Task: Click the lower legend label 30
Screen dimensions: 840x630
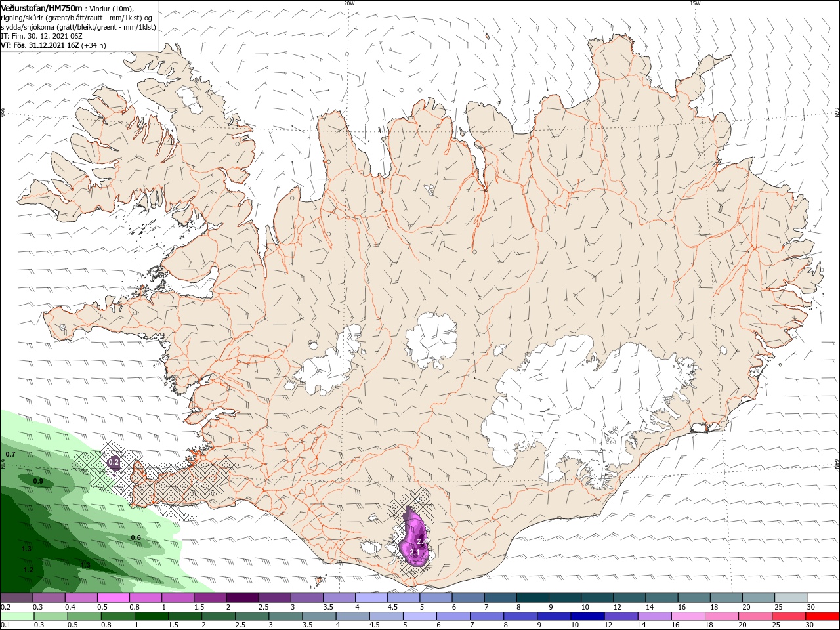Action: click(x=811, y=625)
